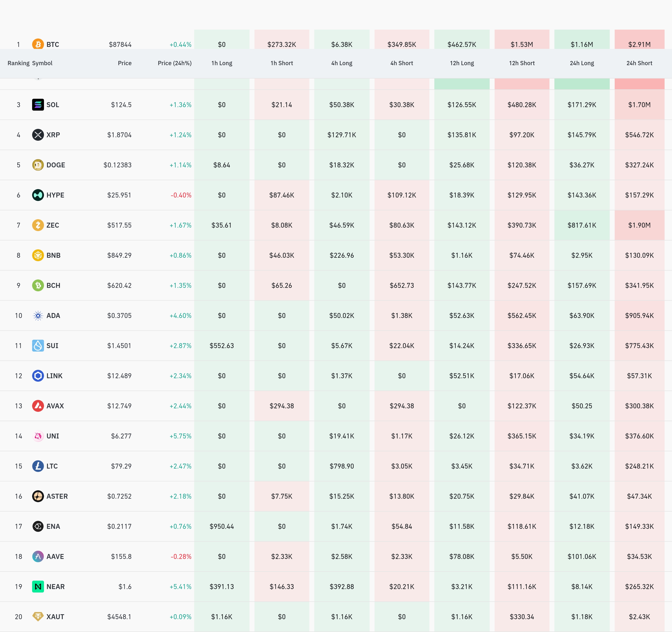Click ZEC 24h Short $1.90M cell
The height and width of the screenshot is (632, 672).
[639, 225]
